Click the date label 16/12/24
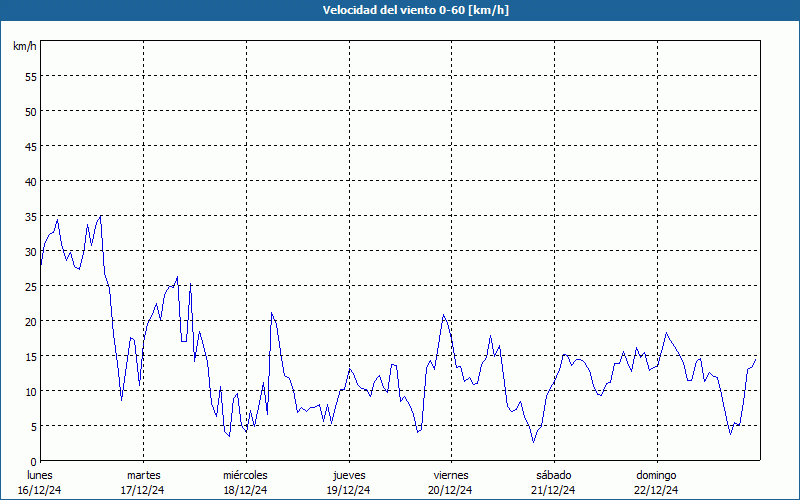Image resolution: width=800 pixels, height=500 pixels. coord(40,490)
